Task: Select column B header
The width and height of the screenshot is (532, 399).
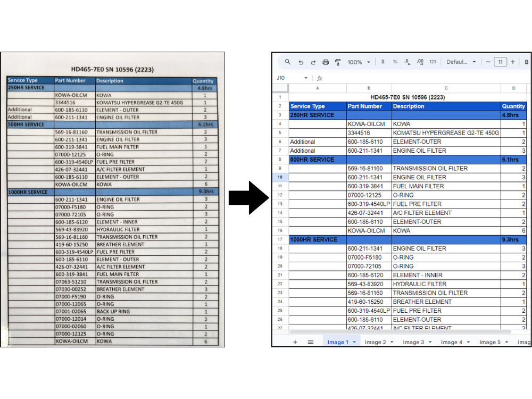Action: pos(369,88)
